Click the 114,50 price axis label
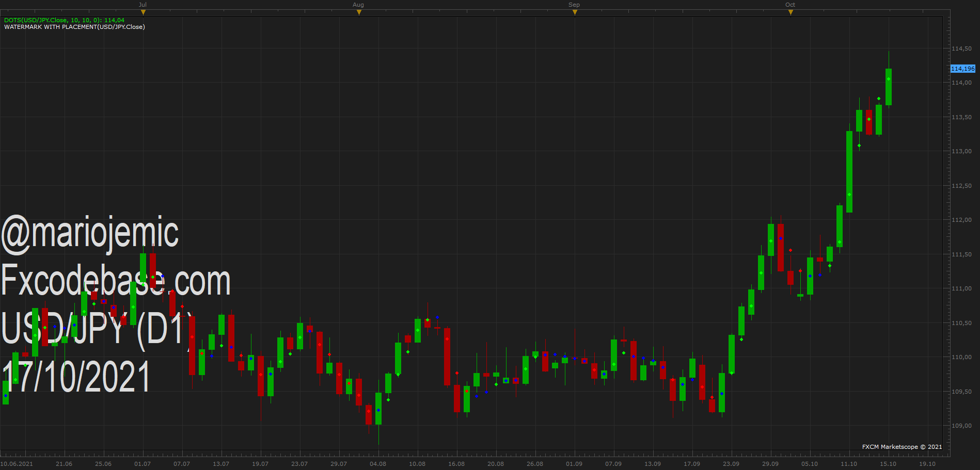The height and width of the screenshot is (470, 980). pyautogui.click(x=961, y=48)
